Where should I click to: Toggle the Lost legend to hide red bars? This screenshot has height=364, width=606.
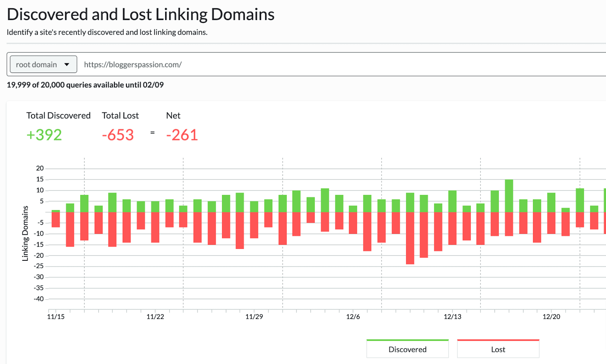point(498,349)
